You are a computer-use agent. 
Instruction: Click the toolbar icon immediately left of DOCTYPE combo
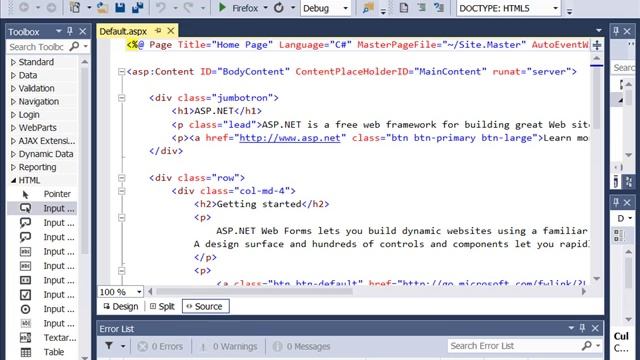click(x=439, y=7)
